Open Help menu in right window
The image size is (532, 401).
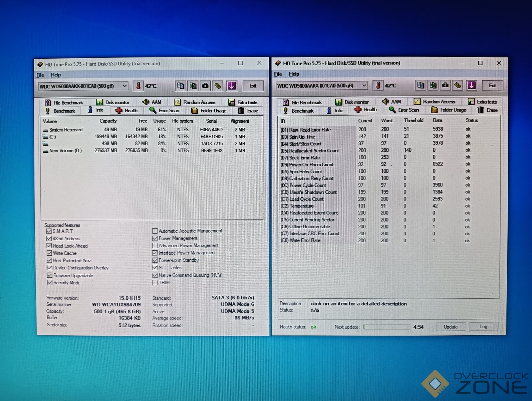pos(294,74)
